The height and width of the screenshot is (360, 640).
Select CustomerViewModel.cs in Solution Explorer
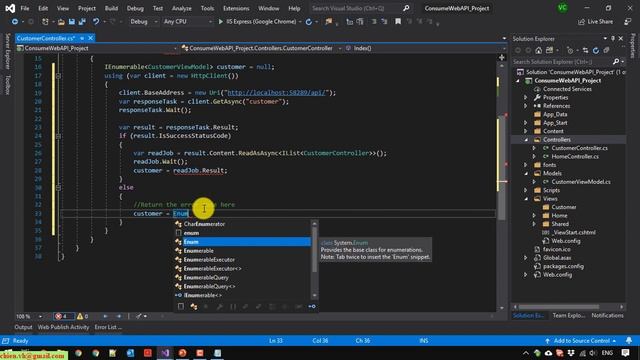coord(581,182)
